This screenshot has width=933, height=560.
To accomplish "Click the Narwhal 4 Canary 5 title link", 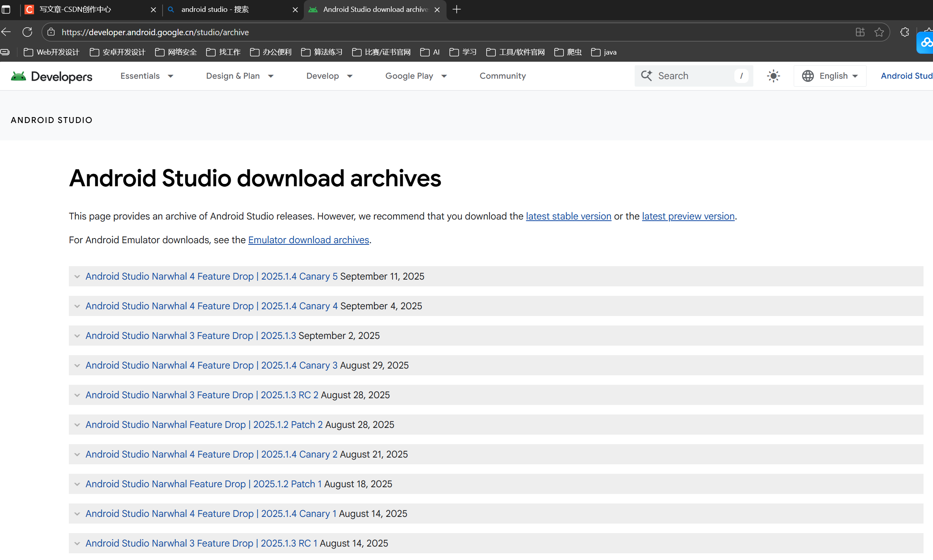I will pos(212,276).
